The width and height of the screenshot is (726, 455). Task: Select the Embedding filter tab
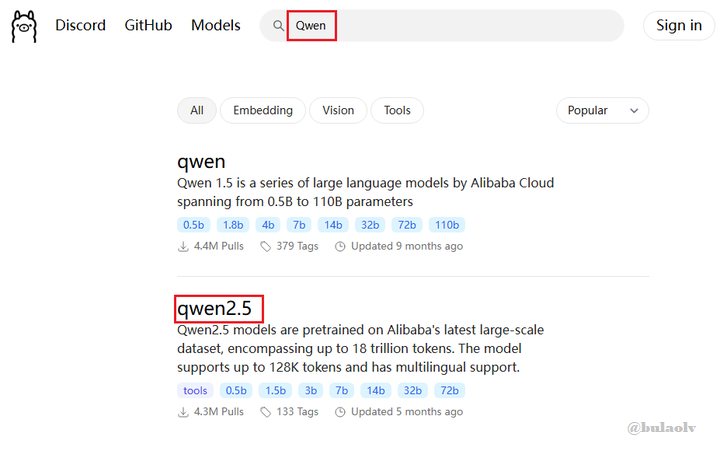pos(263,110)
